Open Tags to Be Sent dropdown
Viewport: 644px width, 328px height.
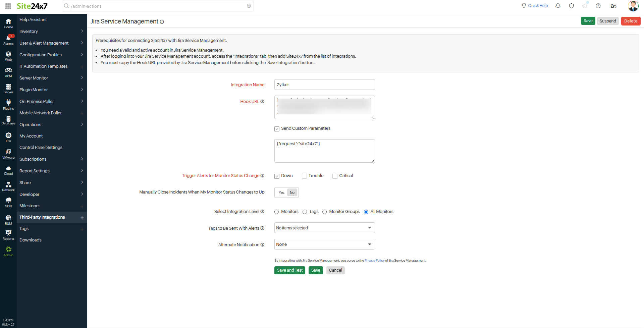[324, 228]
